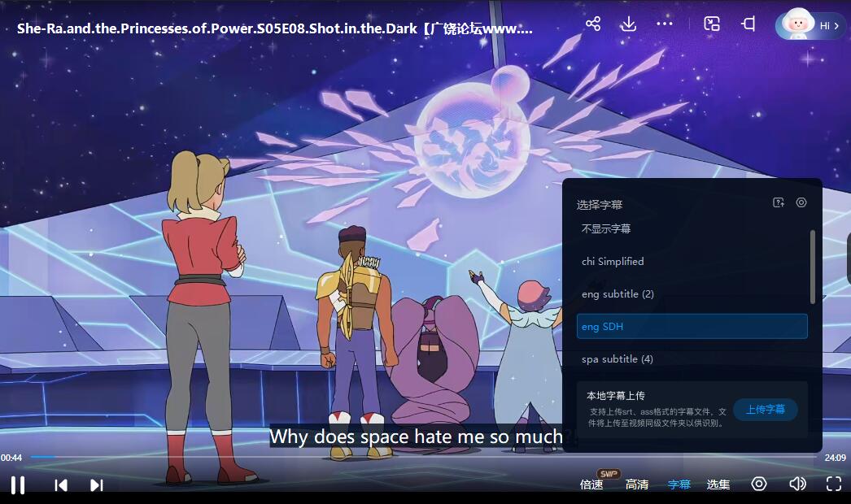This screenshot has width=851, height=504.
Task: Click the rotate screen icon at top
Action: click(748, 24)
